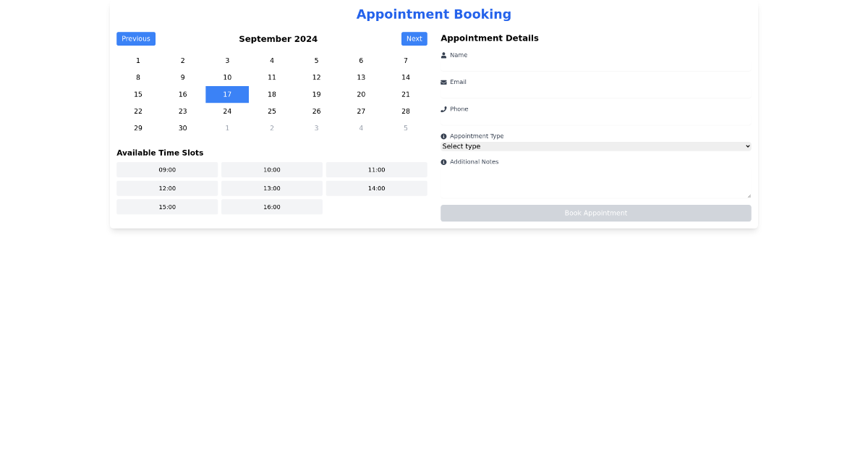868x456 pixels.
Task: Click the Additional Notes text area
Action: click(595, 180)
